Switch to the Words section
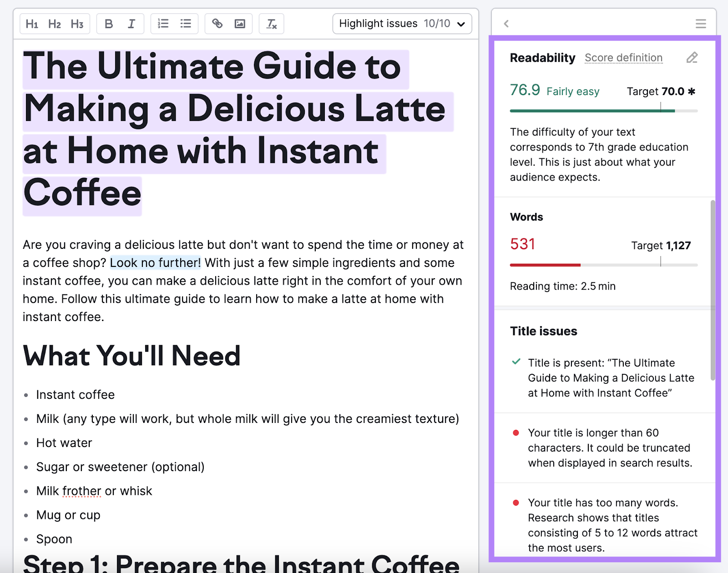This screenshot has height=573, width=728. 526,217
